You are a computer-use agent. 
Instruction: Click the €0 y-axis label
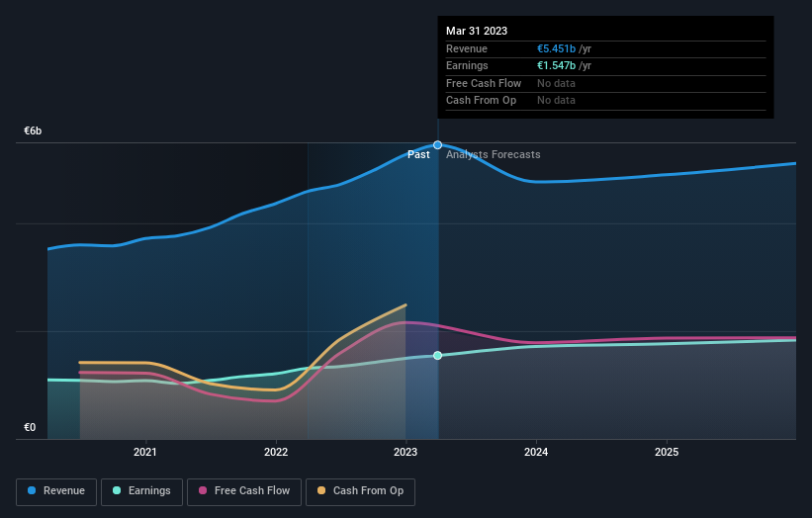pos(30,427)
